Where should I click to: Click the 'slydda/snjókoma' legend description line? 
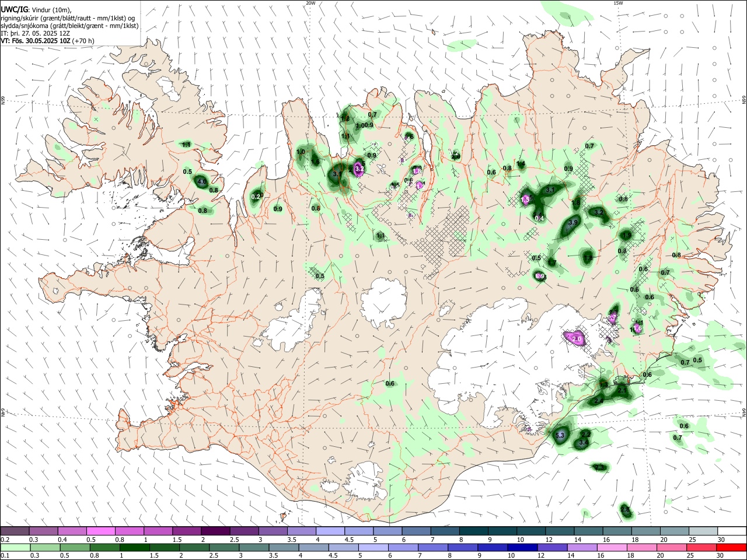(x=69, y=26)
